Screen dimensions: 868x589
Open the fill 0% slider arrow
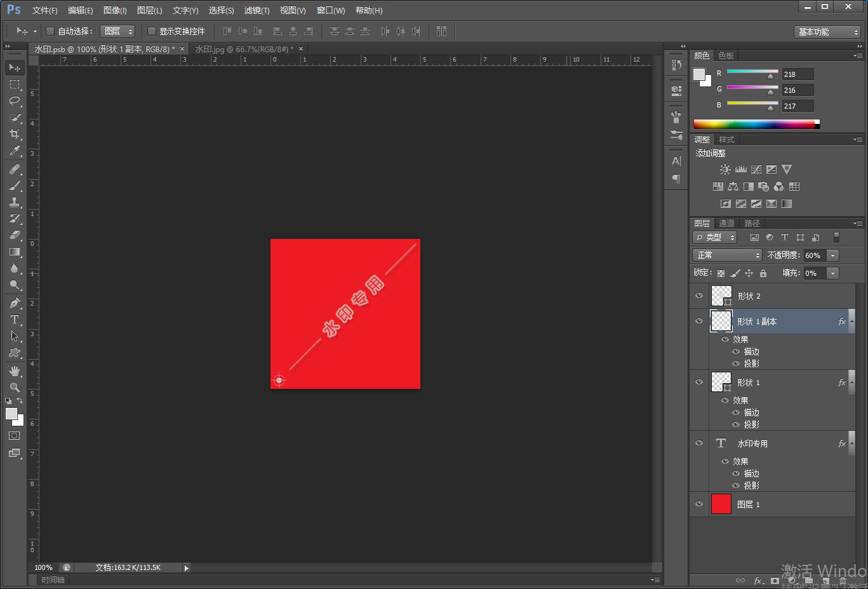pyautogui.click(x=833, y=273)
